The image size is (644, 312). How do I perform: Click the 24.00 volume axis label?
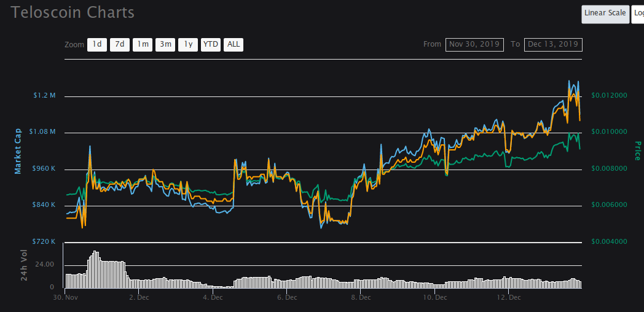tap(45, 264)
